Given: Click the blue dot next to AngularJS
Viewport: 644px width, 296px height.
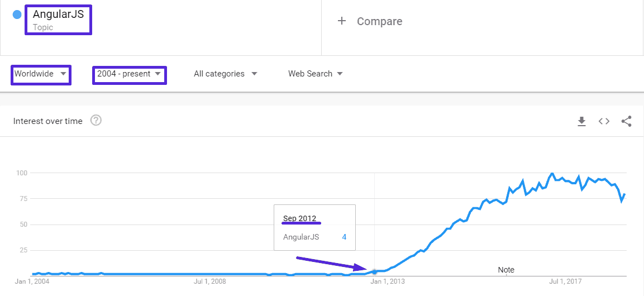Looking at the screenshot, I should pyautogui.click(x=17, y=15).
